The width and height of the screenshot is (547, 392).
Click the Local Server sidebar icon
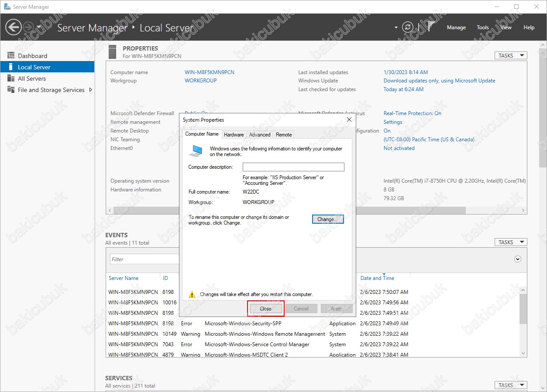coord(10,67)
